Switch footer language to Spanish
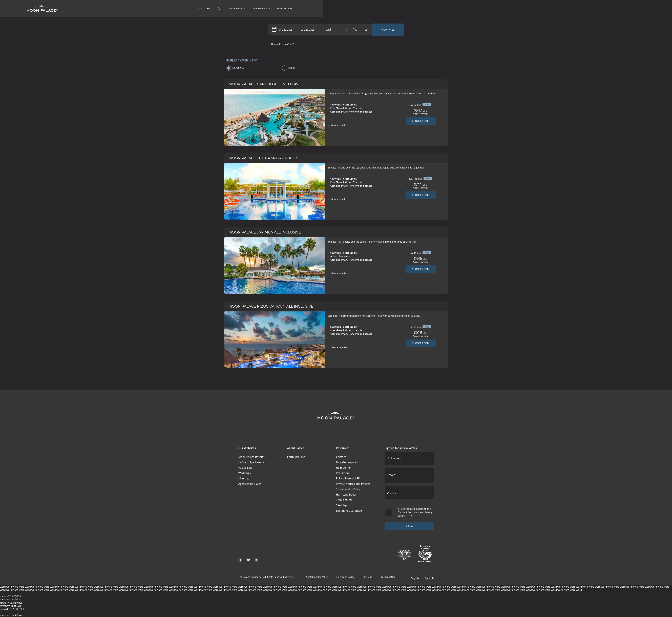The height and width of the screenshot is (617, 672). point(429,578)
